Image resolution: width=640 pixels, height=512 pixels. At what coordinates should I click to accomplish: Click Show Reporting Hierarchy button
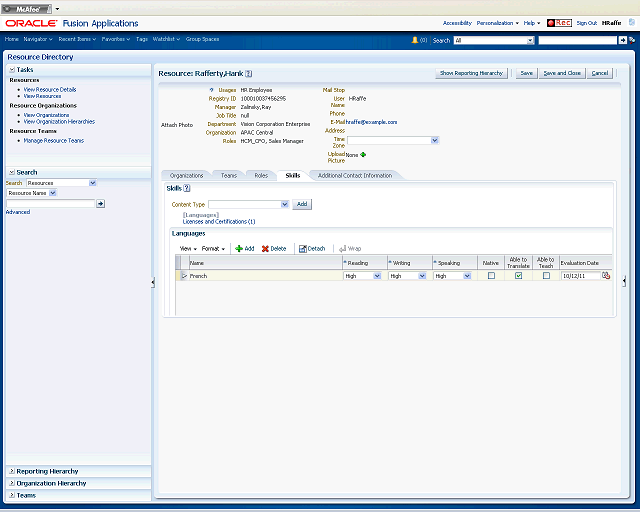pos(471,73)
